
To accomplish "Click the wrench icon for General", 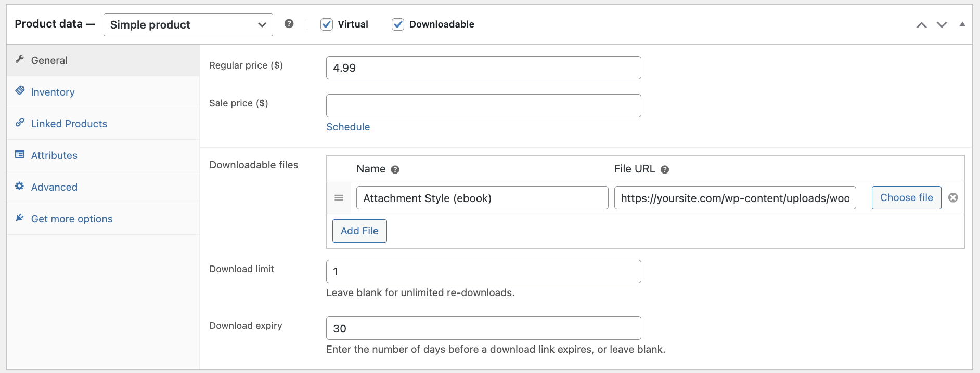I will [x=20, y=59].
